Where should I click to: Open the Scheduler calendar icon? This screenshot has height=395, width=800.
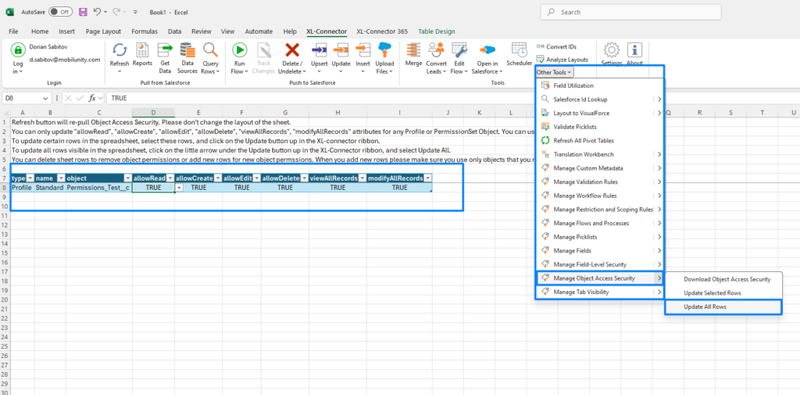click(x=519, y=50)
